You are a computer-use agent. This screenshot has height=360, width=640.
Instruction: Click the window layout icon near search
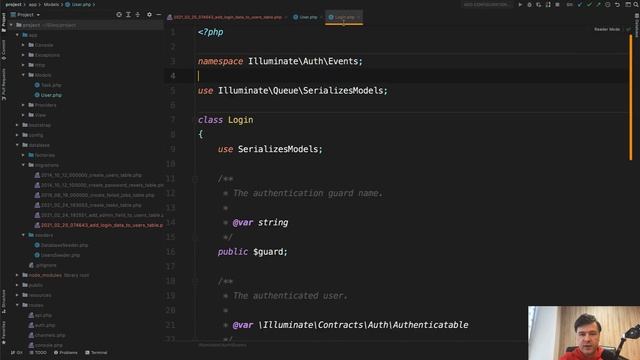628,4
